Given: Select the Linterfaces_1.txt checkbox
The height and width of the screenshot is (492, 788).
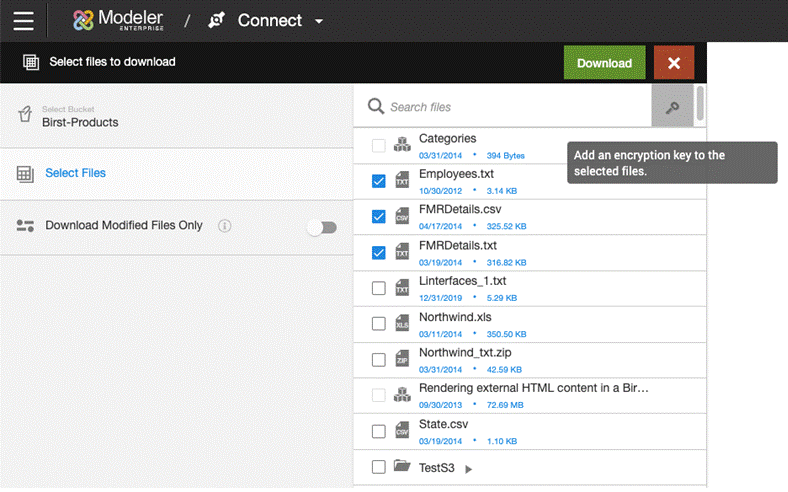Looking at the screenshot, I should coord(378,288).
